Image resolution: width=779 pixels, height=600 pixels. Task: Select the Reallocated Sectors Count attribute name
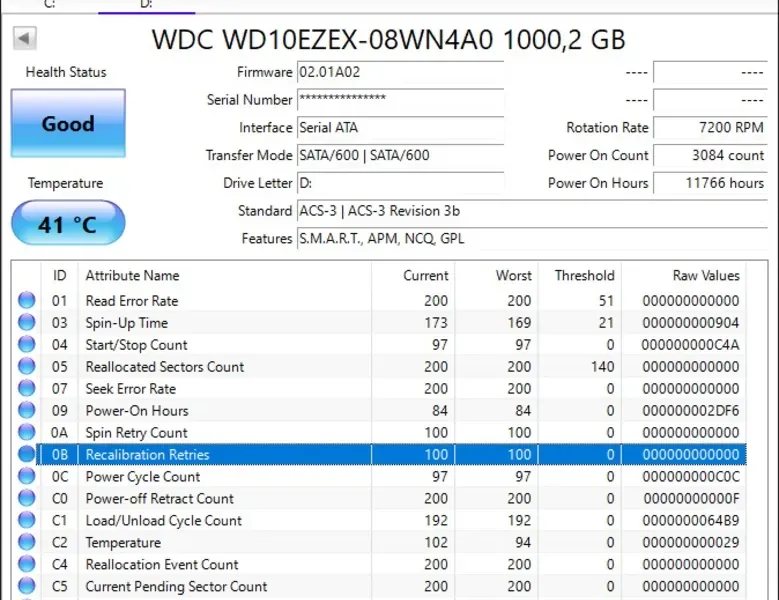(164, 367)
